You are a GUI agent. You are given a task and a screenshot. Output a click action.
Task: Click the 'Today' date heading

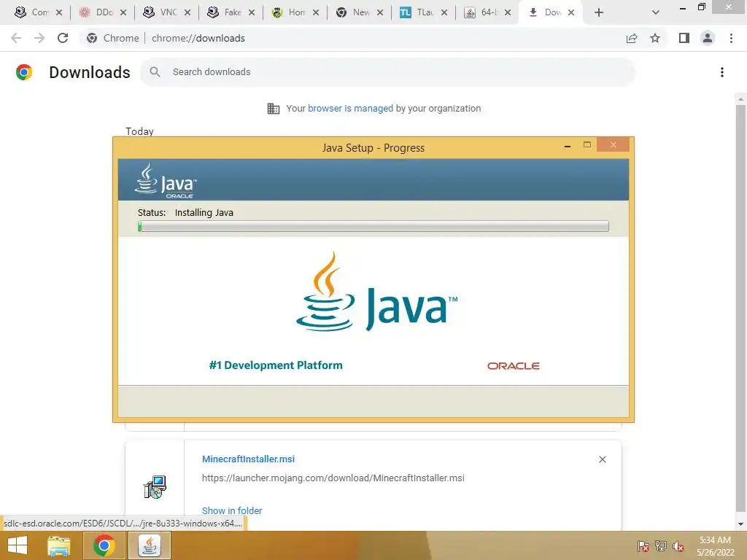(x=139, y=131)
